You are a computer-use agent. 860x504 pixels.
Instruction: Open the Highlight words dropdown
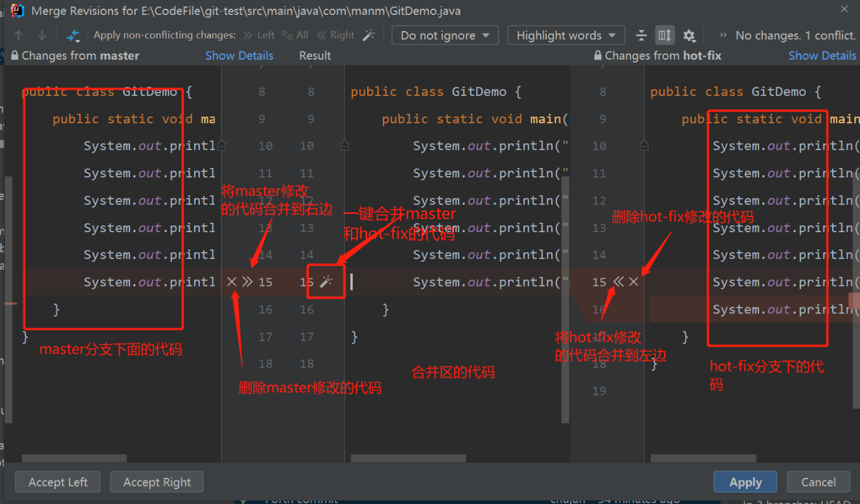point(566,35)
